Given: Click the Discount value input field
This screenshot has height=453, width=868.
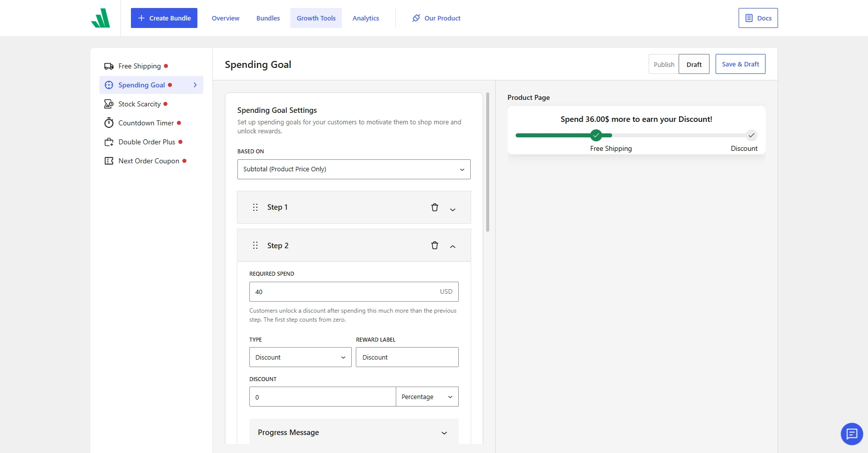Looking at the screenshot, I should 322,397.
